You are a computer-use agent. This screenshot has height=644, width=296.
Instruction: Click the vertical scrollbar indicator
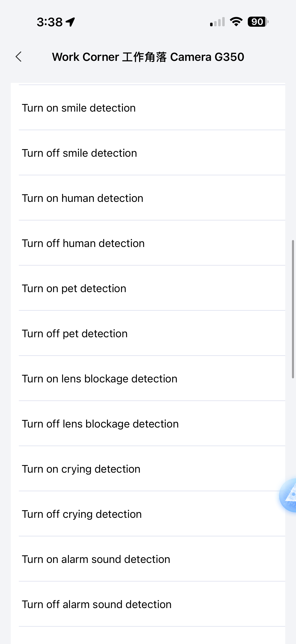pos(293,309)
